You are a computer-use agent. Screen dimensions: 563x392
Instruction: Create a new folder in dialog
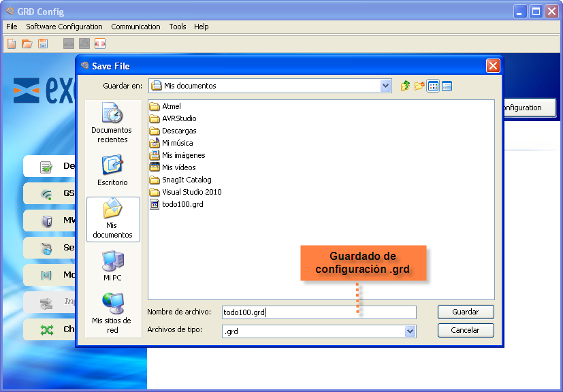(x=419, y=86)
